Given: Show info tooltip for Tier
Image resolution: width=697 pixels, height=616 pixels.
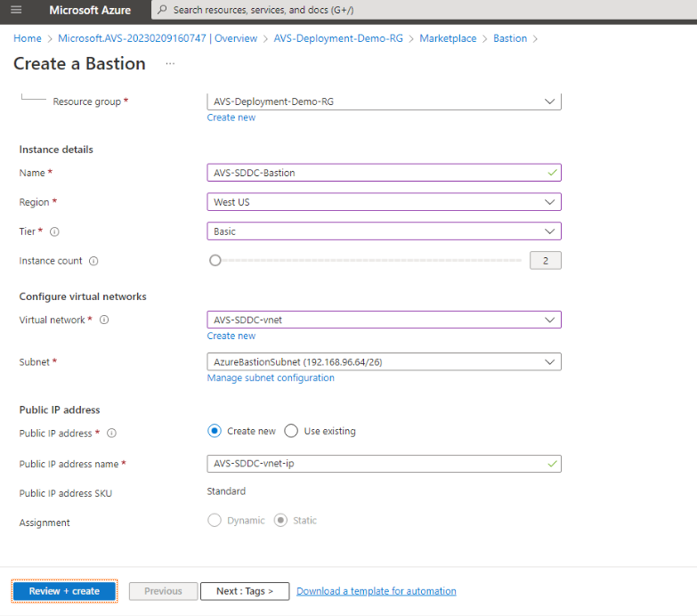Looking at the screenshot, I should (x=54, y=231).
